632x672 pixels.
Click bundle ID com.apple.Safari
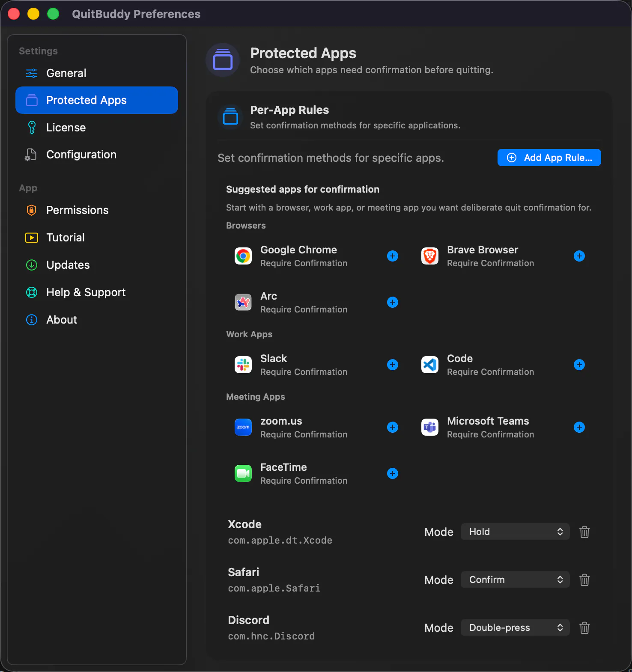coord(274,589)
